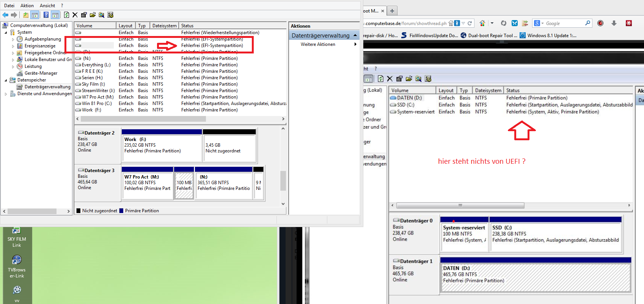Click the black X delete icon in the left window toolbar
This screenshot has width=644, height=304.
tap(75, 15)
